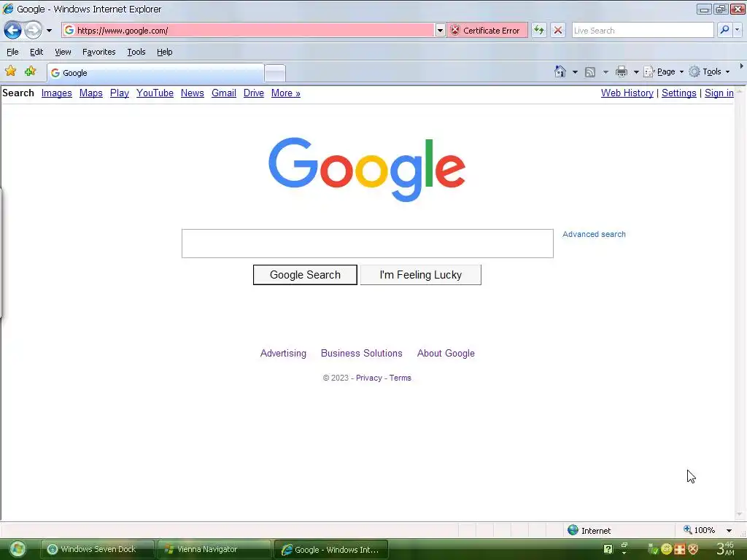This screenshot has width=747, height=560.
Task: Click the Add to Favorites icon
Action: tap(30, 71)
